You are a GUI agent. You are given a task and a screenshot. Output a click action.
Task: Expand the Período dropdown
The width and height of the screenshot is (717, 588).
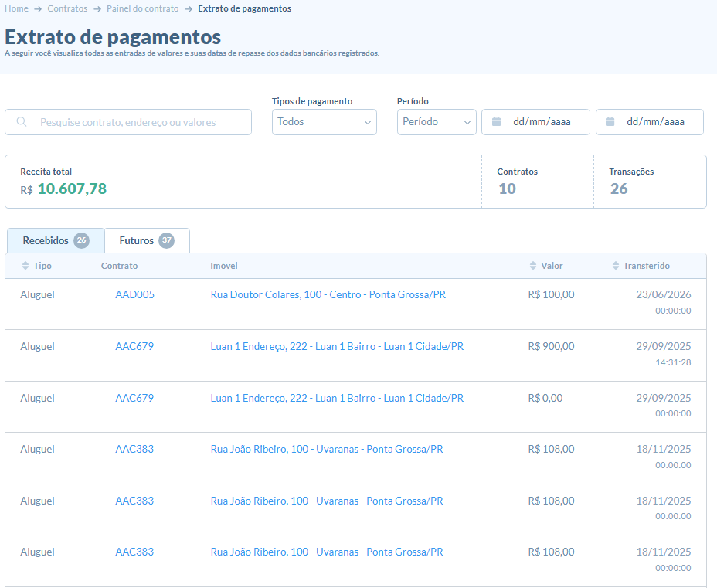[x=437, y=122]
